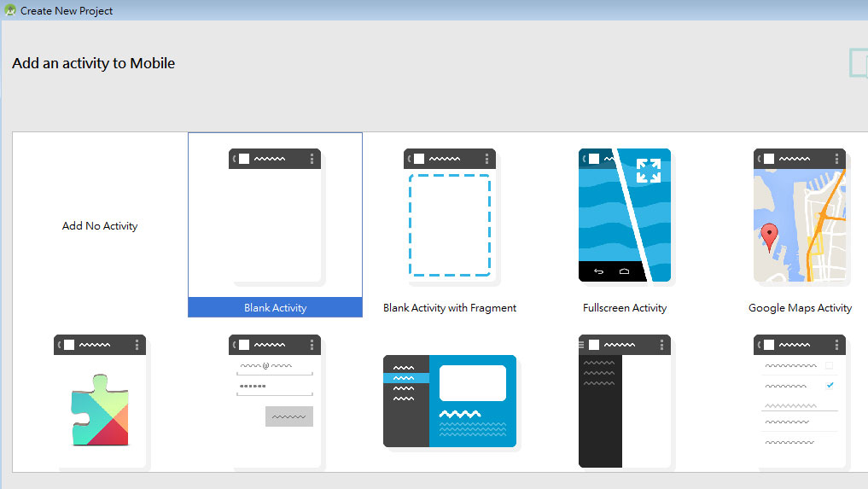Click the Blank Activity with Fragment label
Image resolution: width=868 pixels, height=489 pixels.
(x=450, y=308)
